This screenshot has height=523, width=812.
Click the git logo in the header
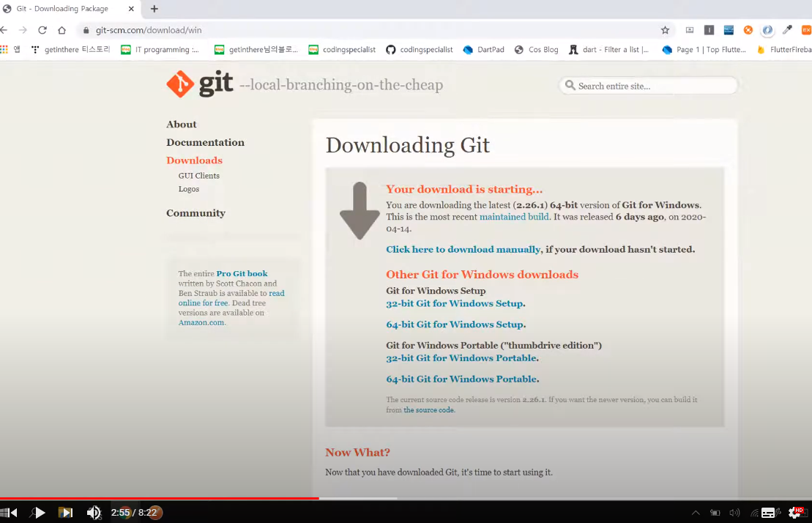click(199, 84)
